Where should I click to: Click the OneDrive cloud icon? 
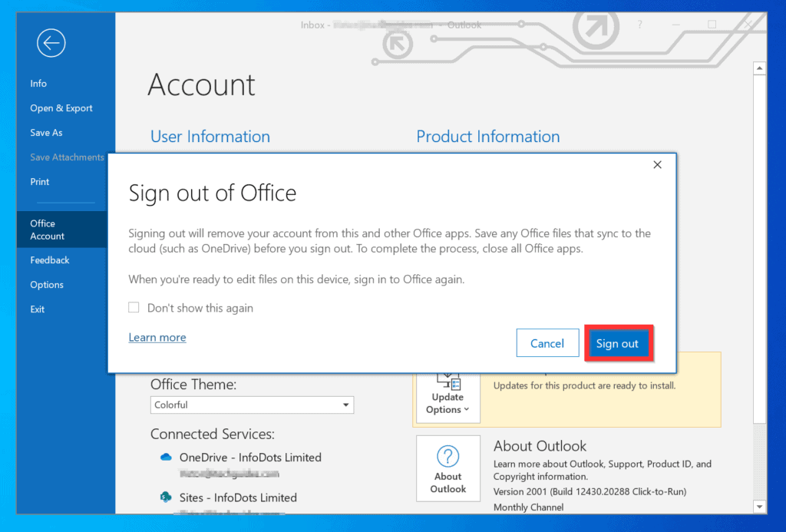pyautogui.click(x=166, y=458)
